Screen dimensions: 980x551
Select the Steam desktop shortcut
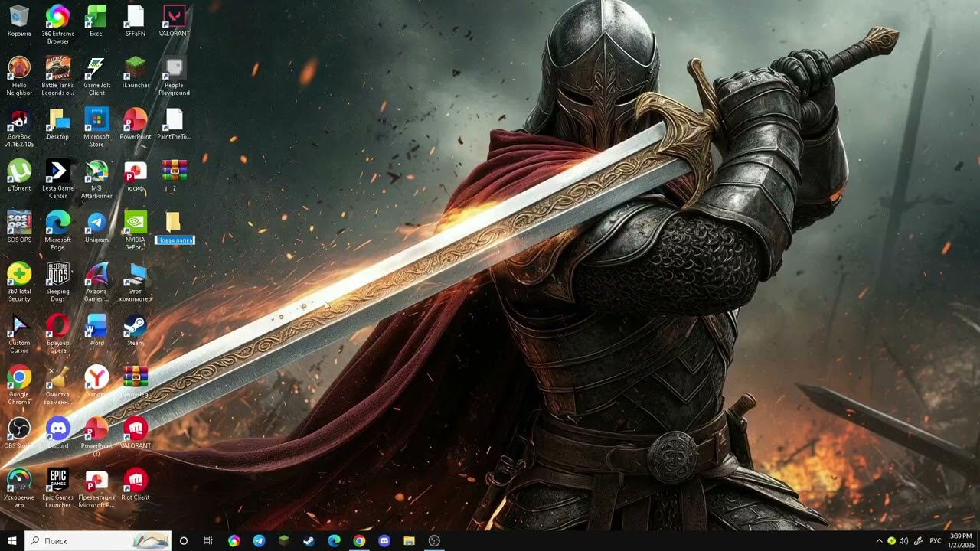(136, 325)
